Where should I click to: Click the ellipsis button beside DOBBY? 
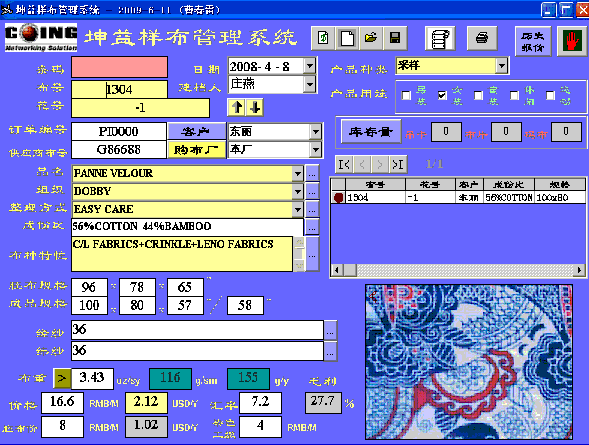click(x=312, y=192)
